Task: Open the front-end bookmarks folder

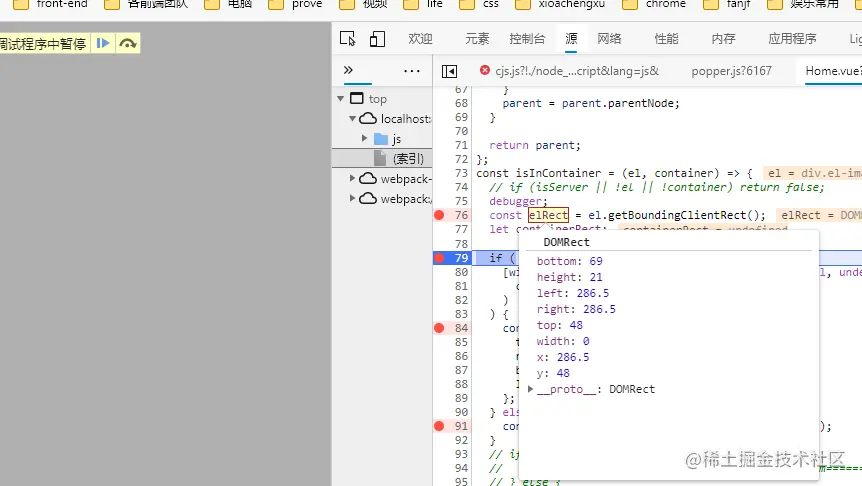Action: pos(51,4)
